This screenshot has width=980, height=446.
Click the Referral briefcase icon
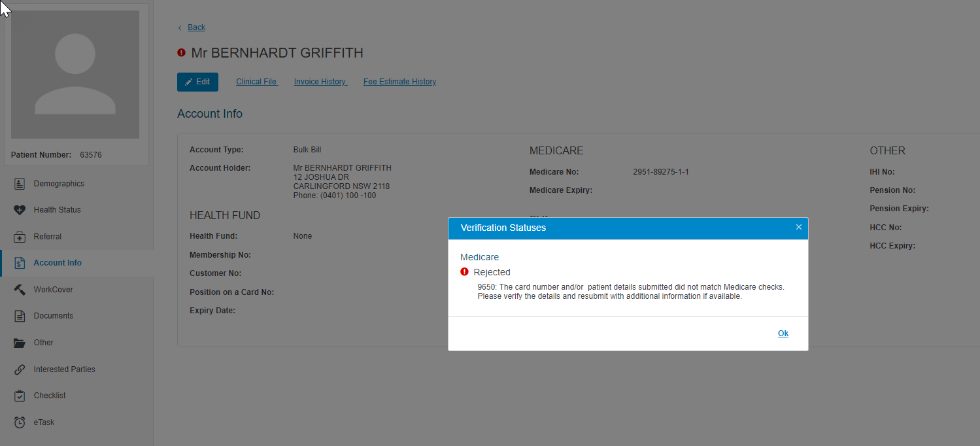(20, 237)
